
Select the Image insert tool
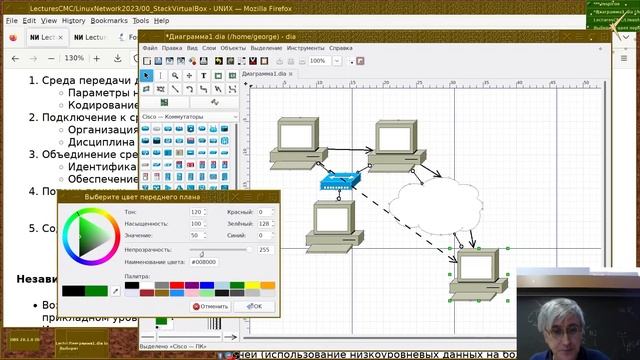tap(164, 102)
